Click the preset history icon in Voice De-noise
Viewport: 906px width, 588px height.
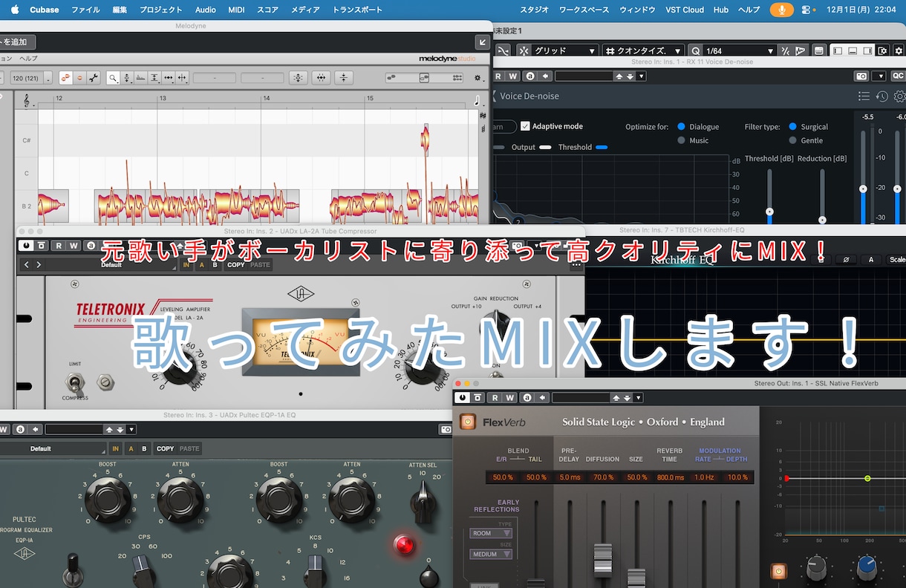pyautogui.click(x=882, y=95)
